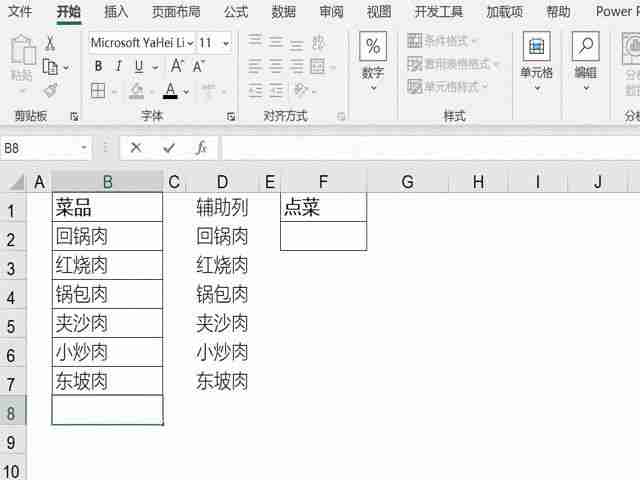The height and width of the screenshot is (480, 640).
Task: Open 剪贴板 clipboard dialog launcher
Action: click(x=74, y=117)
